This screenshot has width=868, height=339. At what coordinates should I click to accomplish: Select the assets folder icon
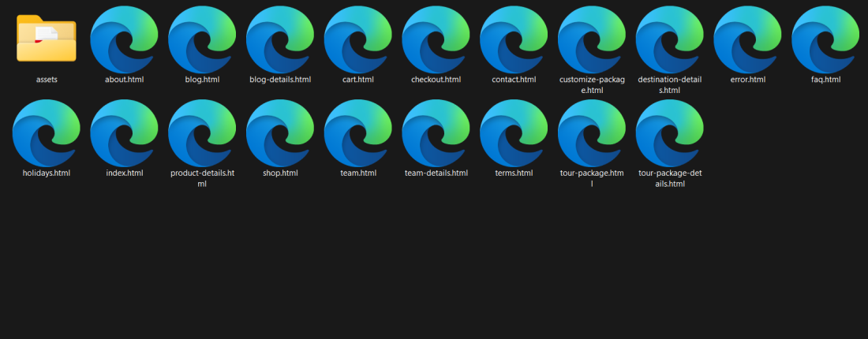tap(47, 38)
